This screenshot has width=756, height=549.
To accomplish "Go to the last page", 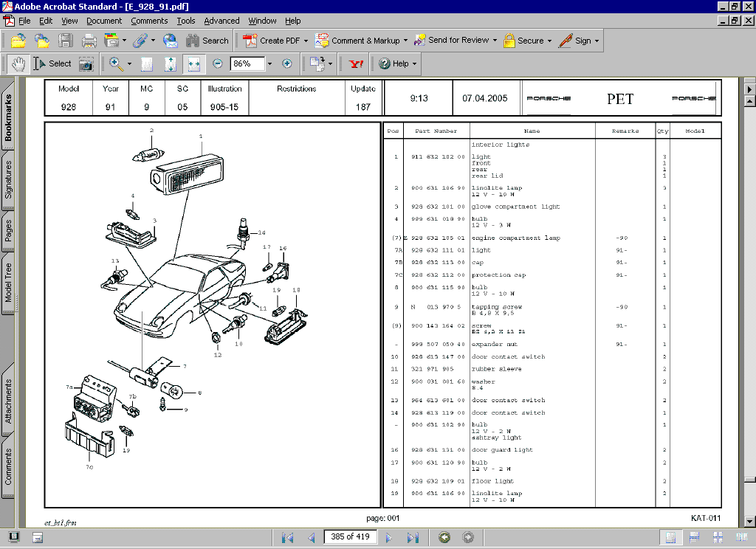I will (x=413, y=537).
